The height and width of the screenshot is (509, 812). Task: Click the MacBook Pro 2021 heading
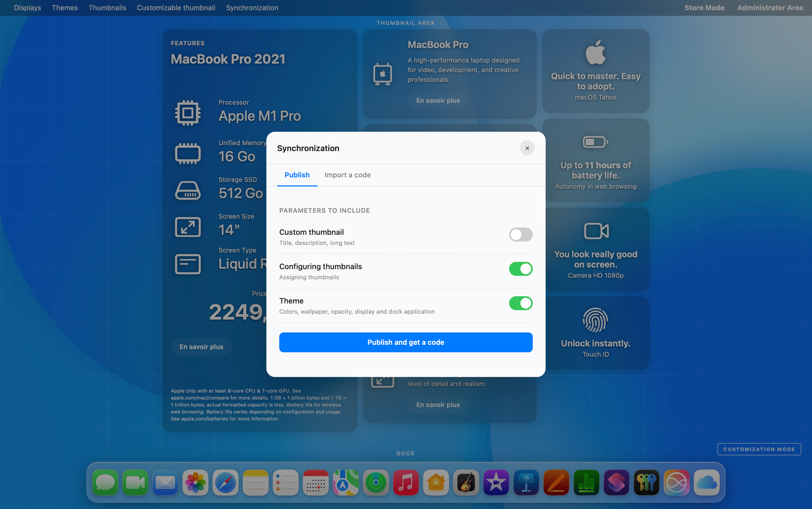coord(228,59)
